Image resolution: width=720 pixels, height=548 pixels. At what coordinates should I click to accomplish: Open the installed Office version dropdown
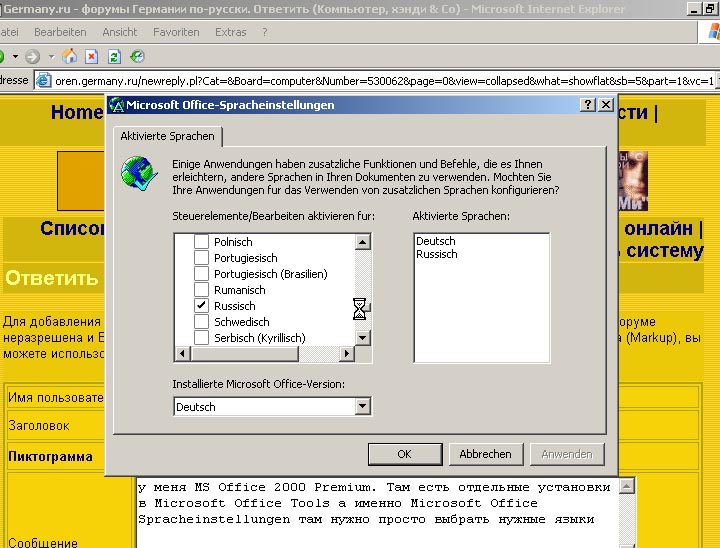363,407
